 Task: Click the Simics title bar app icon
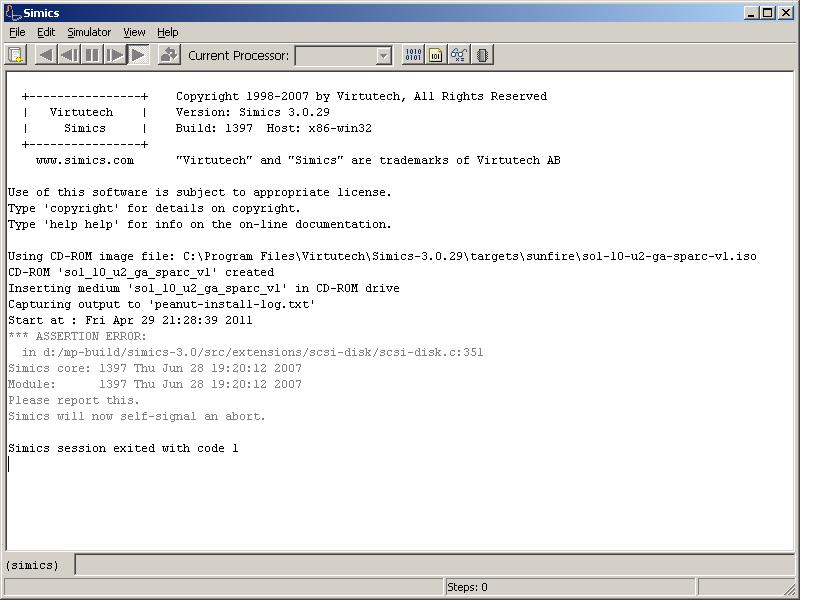(13, 12)
